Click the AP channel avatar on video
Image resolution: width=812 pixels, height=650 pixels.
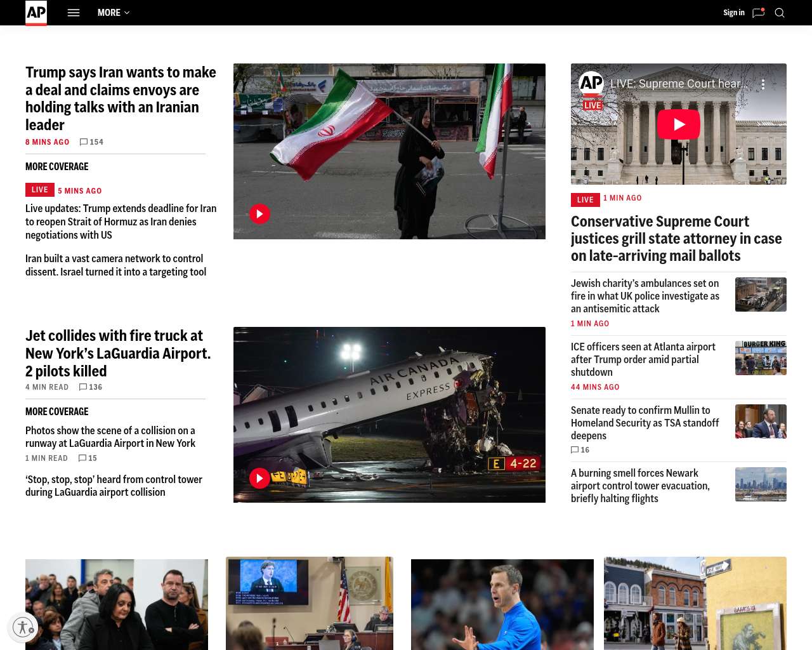click(591, 84)
